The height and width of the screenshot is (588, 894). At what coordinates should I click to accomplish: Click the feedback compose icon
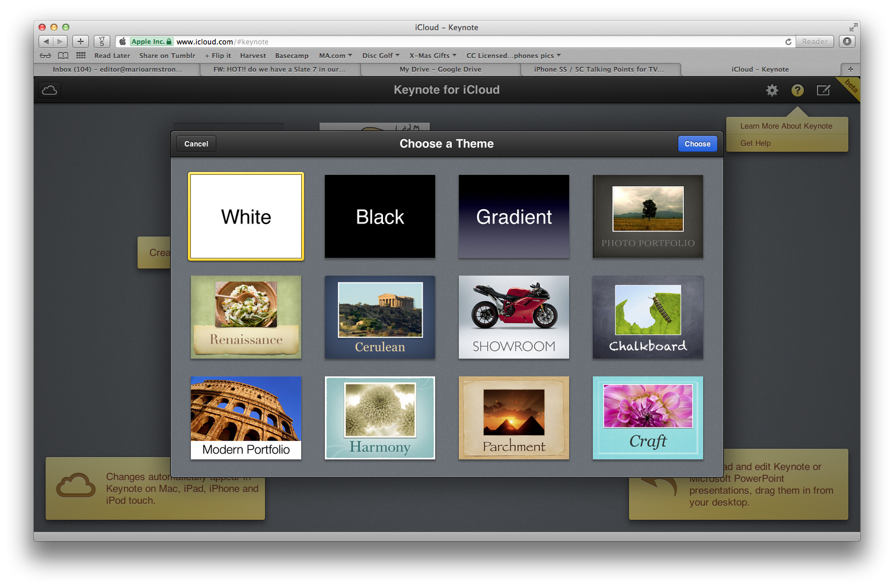pos(823,90)
